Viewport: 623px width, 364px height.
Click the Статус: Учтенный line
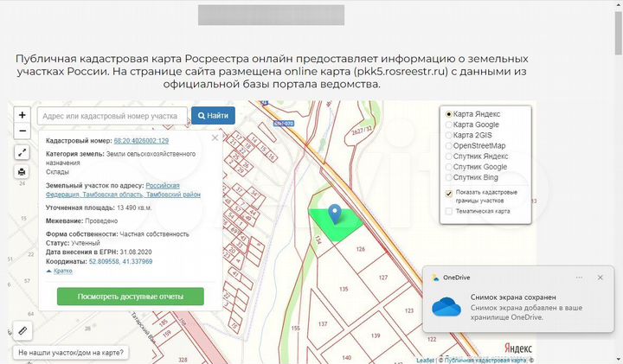click(73, 243)
